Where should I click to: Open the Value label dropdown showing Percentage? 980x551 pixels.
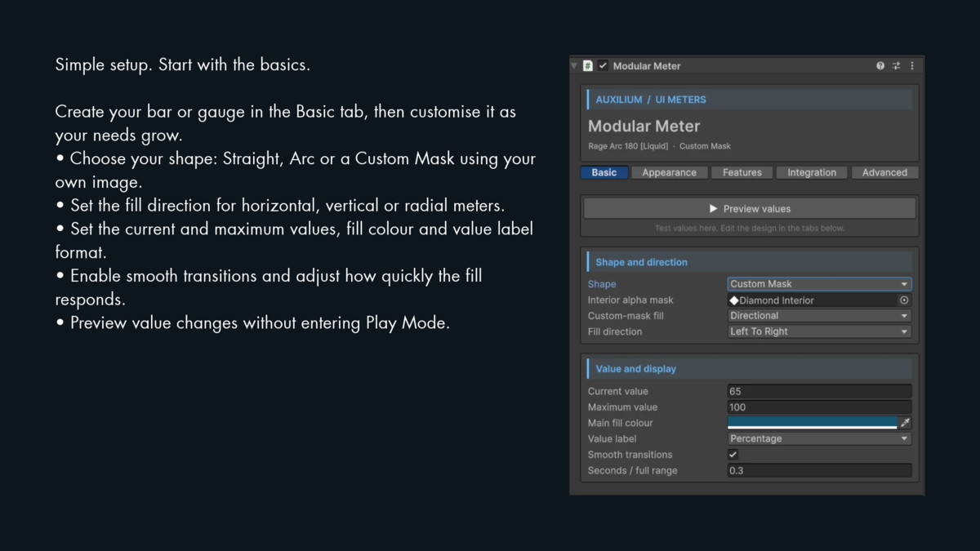819,438
